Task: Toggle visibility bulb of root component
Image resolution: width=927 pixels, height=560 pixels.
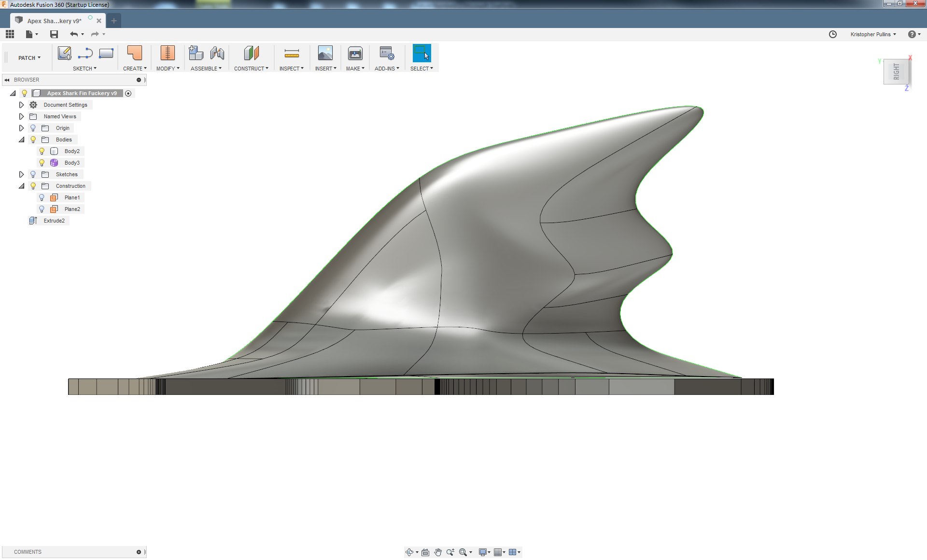Action: point(24,93)
